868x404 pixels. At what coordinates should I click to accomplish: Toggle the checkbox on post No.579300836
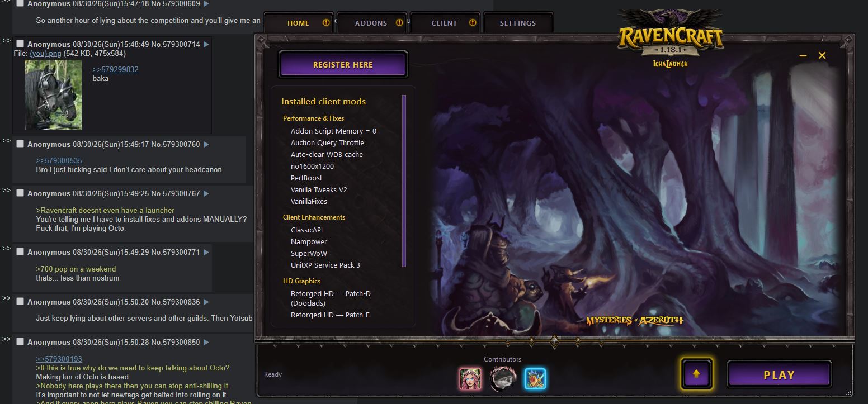point(20,301)
